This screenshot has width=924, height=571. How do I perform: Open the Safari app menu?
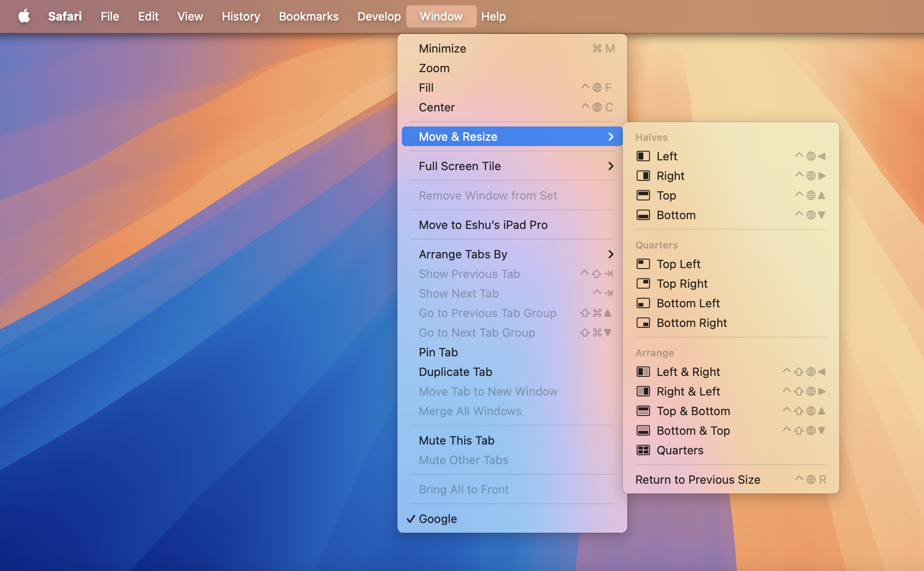(65, 16)
